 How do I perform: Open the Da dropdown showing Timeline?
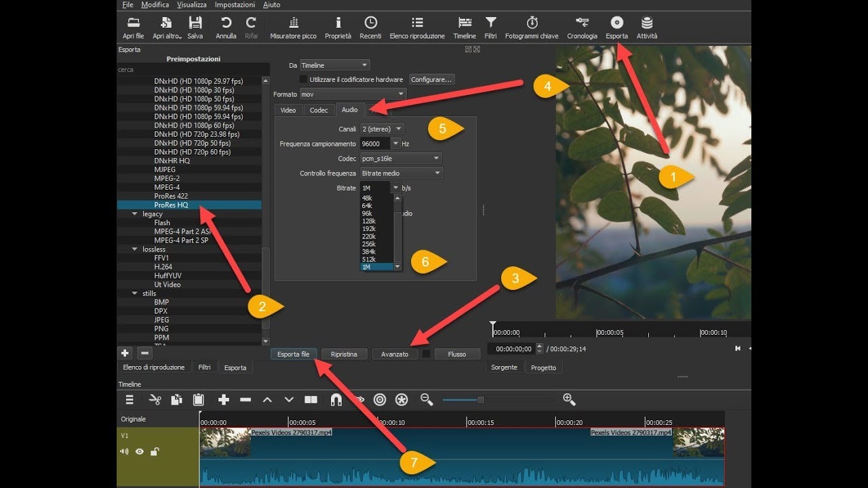coord(335,65)
